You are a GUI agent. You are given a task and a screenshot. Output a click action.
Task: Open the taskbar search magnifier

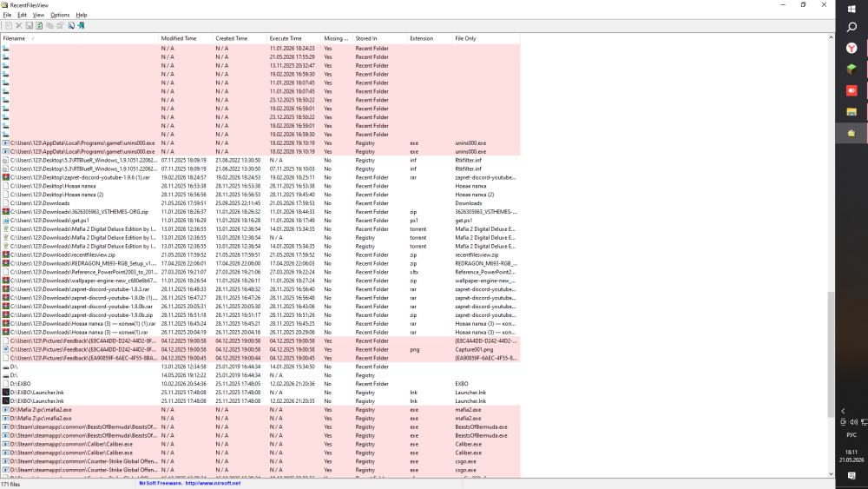(x=852, y=27)
